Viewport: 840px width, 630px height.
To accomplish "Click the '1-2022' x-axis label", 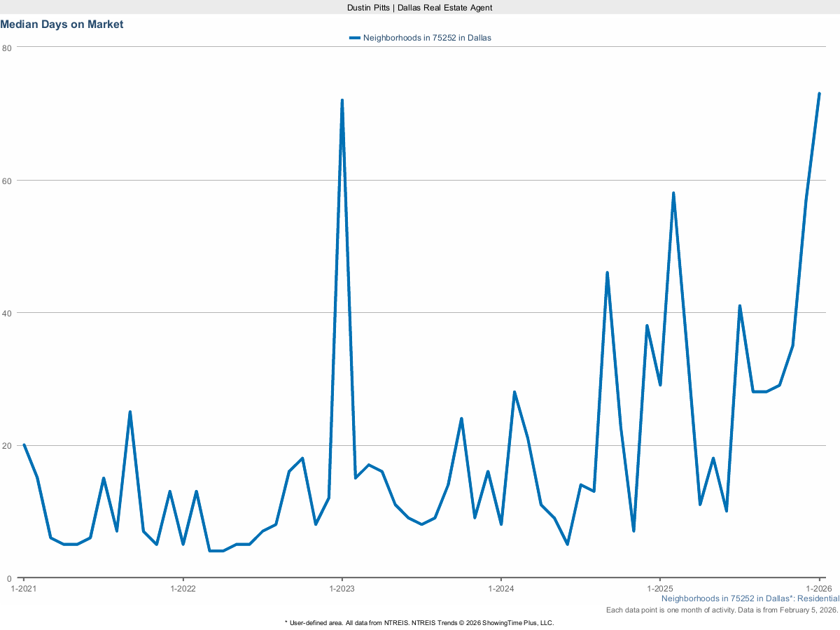I will pyautogui.click(x=183, y=589).
